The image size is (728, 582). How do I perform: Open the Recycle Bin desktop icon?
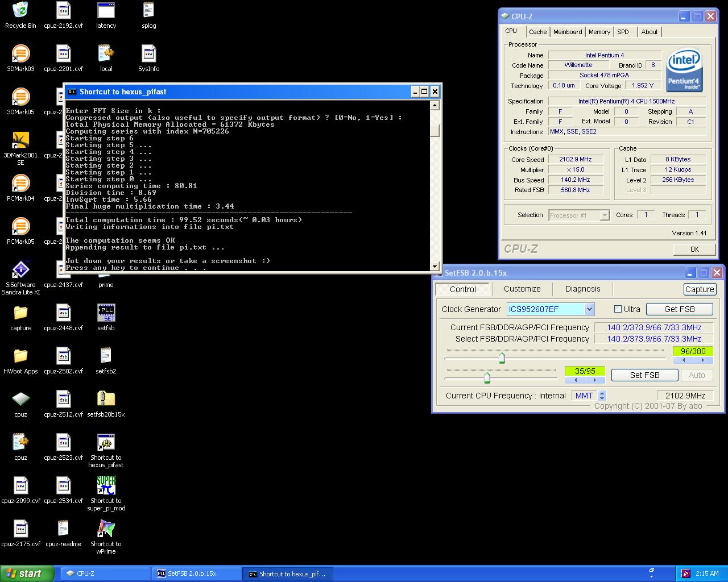[20, 10]
